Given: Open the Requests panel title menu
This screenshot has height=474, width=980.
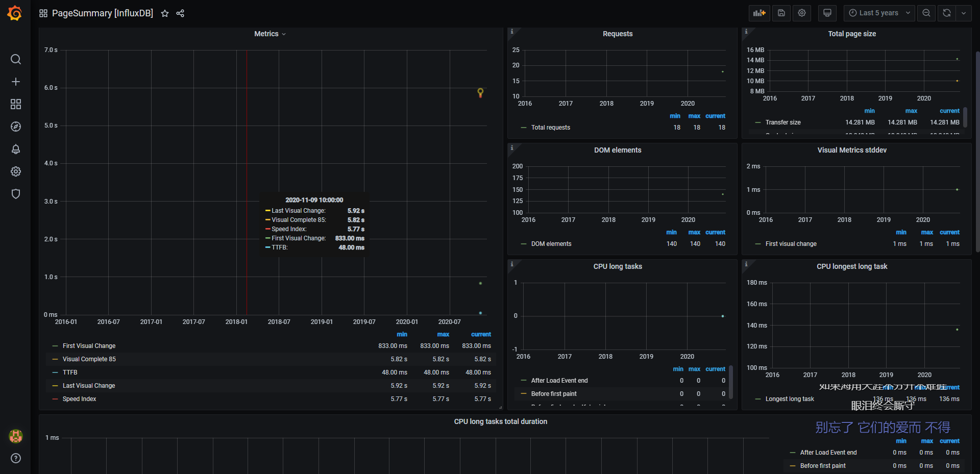Looking at the screenshot, I should (x=617, y=34).
